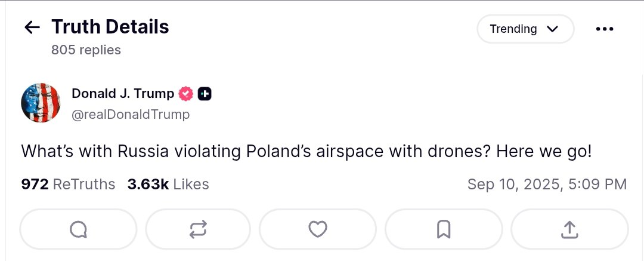Image resolution: width=644 pixels, height=261 pixels.
Task: Bookmark this Truth post
Action: [x=444, y=229]
